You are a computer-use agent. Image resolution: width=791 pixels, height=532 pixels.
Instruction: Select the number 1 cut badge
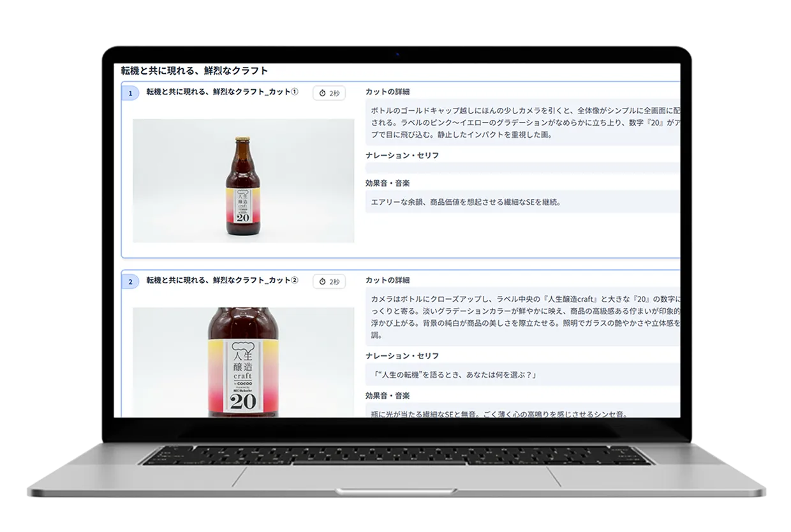click(130, 93)
